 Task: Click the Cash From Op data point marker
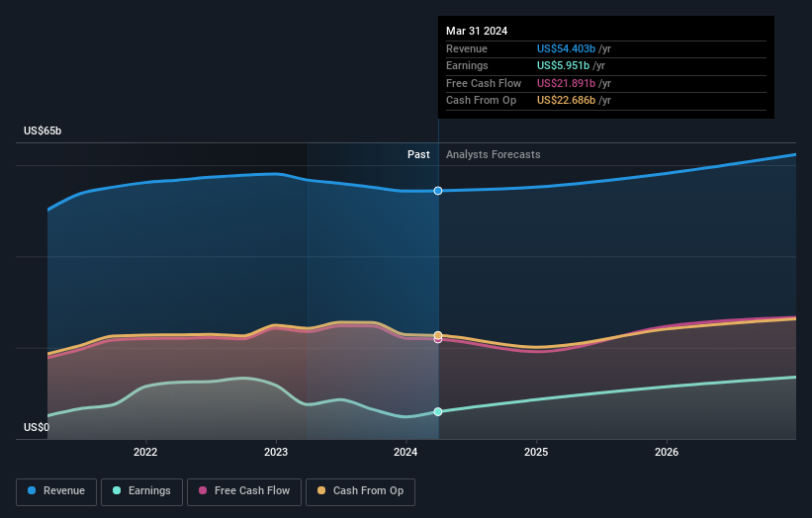(x=438, y=335)
